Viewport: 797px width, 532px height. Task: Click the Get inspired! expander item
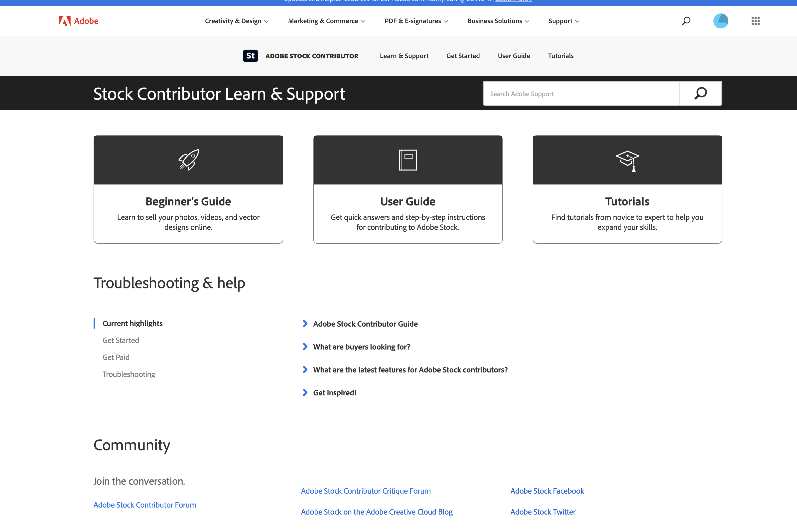[x=335, y=392]
